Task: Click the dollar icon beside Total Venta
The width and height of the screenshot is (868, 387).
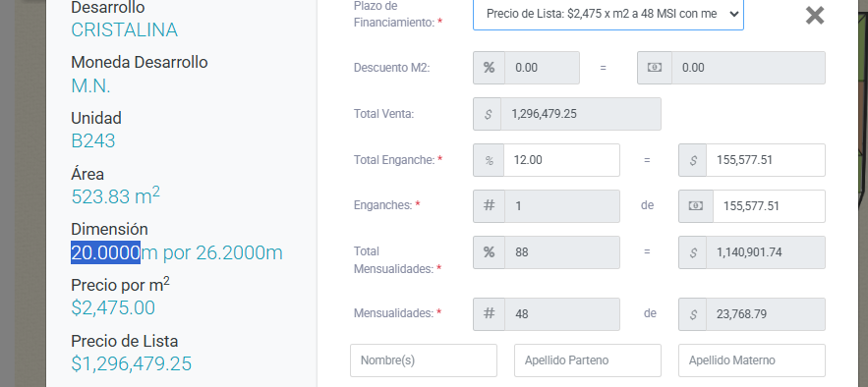Action: point(488,114)
